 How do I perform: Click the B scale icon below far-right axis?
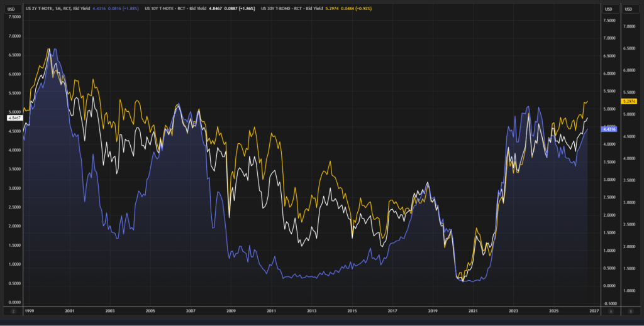click(x=630, y=312)
